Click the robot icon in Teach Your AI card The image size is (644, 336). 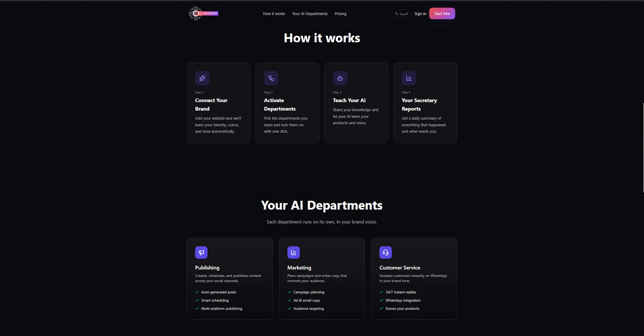[x=340, y=78]
